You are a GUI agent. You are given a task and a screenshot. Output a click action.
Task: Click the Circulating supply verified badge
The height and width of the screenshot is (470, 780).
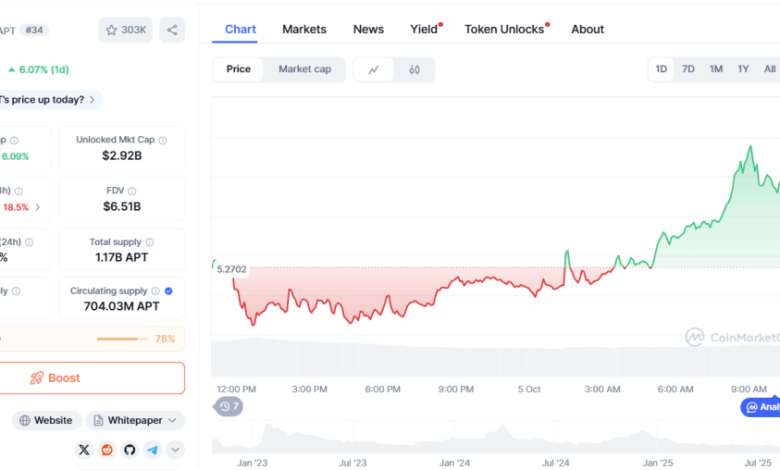(167, 291)
